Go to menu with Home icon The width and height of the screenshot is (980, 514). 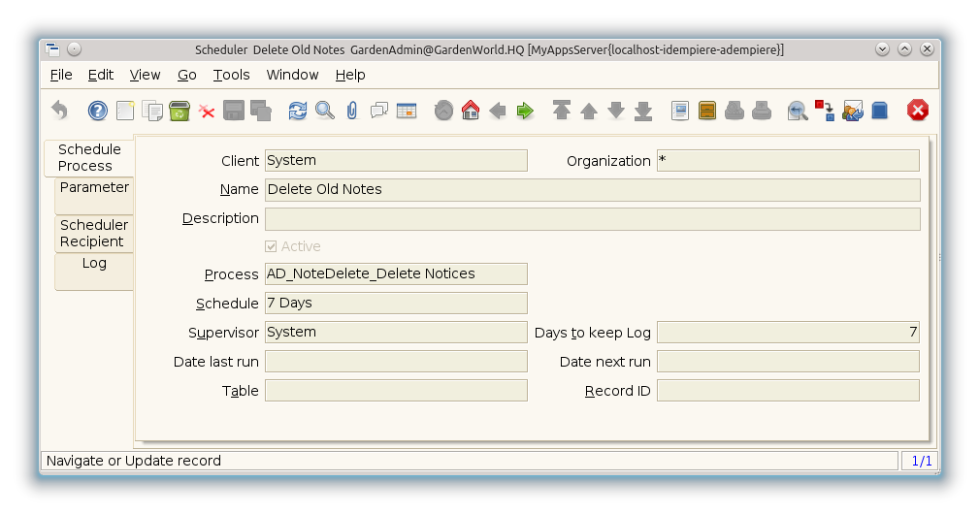[x=471, y=111]
